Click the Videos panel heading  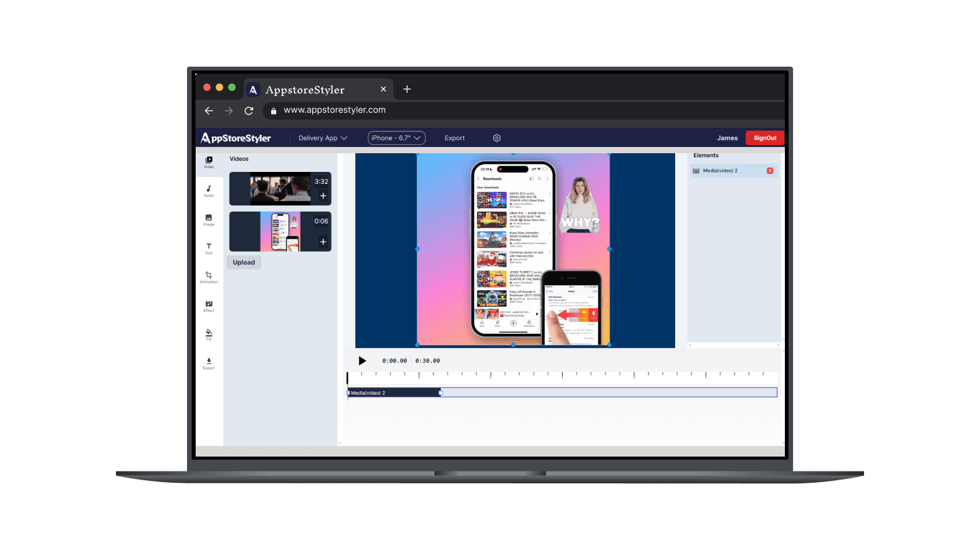(x=239, y=159)
